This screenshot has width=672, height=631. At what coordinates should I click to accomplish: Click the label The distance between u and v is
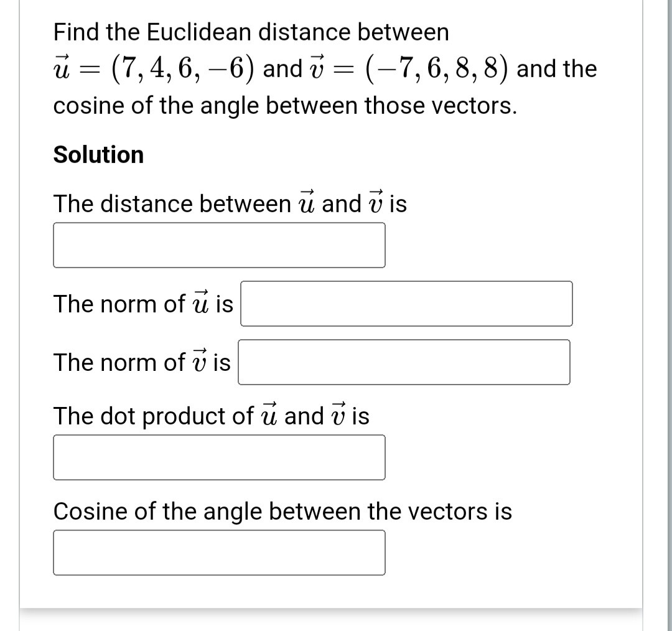[230, 203]
